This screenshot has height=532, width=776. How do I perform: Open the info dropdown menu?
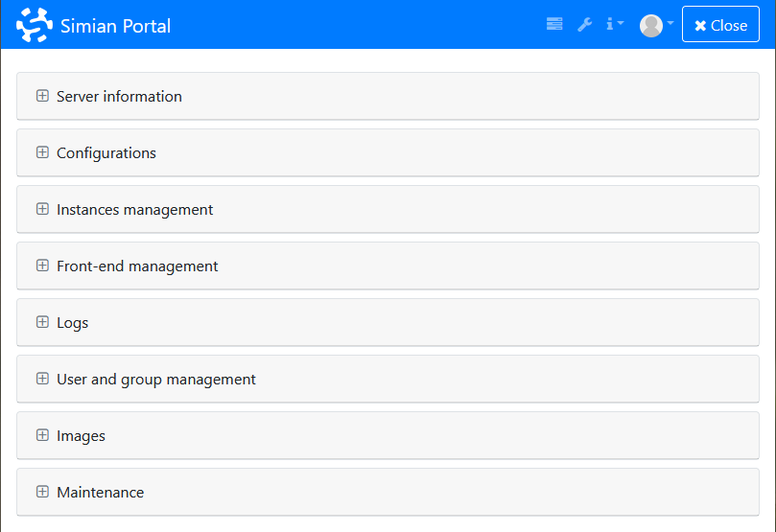[x=614, y=25]
